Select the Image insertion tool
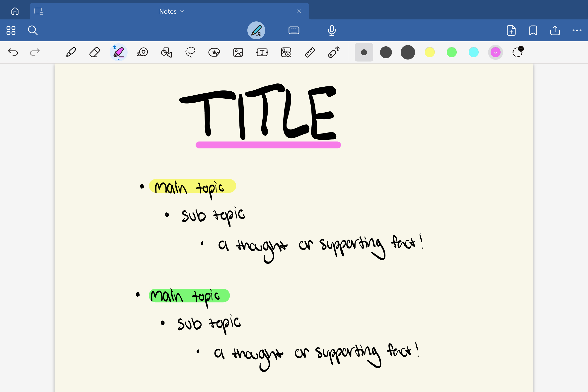 [238, 52]
